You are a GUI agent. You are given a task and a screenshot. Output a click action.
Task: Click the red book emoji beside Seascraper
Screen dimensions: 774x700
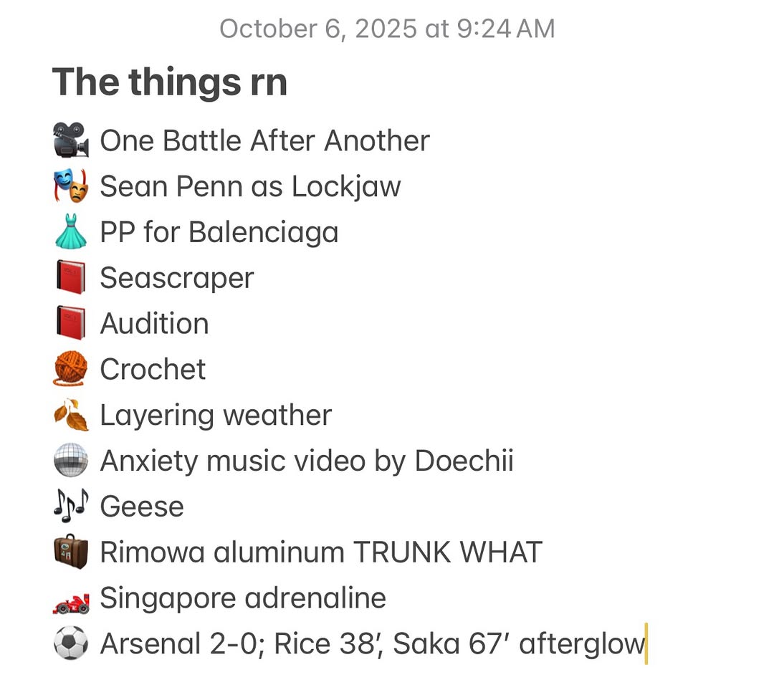pyautogui.click(x=71, y=278)
